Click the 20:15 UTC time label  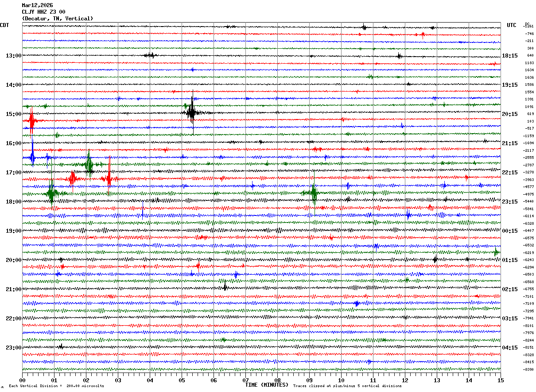(x=510, y=114)
